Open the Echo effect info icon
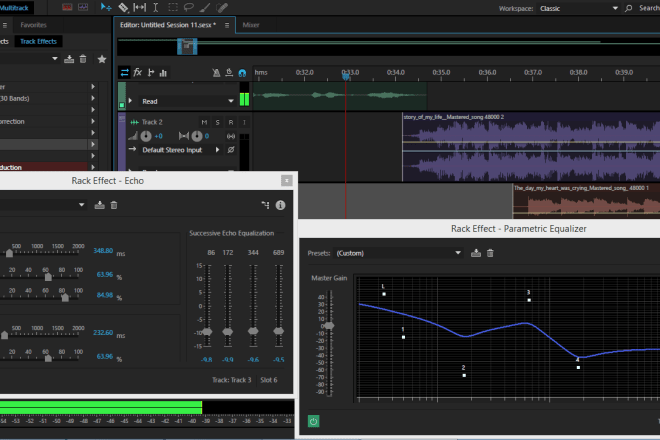The image size is (660, 440). pyautogui.click(x=280, y=205)
